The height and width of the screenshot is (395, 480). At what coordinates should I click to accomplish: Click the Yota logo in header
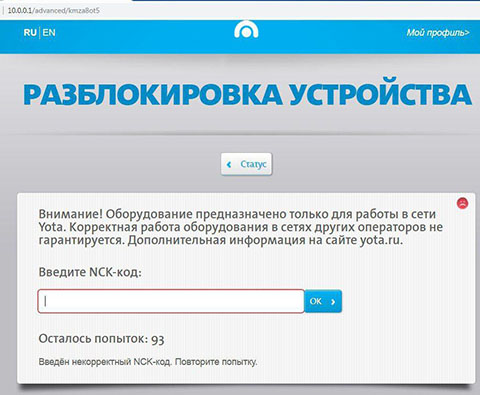246,30
